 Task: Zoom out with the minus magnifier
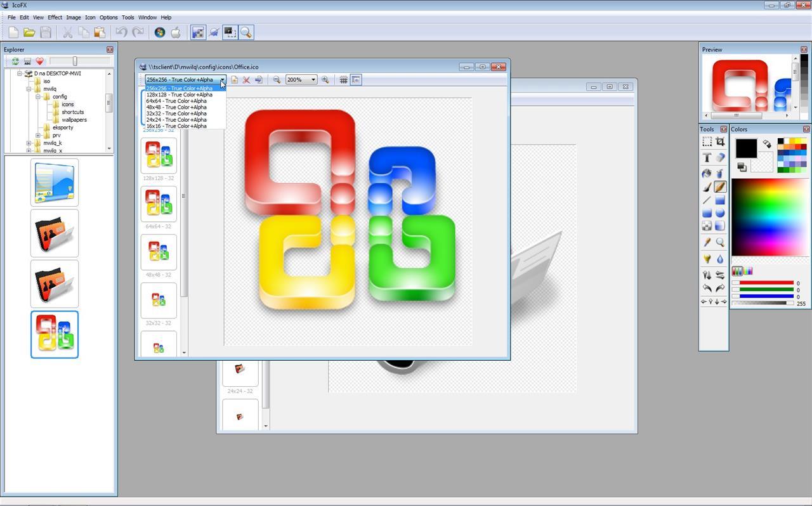277,80
